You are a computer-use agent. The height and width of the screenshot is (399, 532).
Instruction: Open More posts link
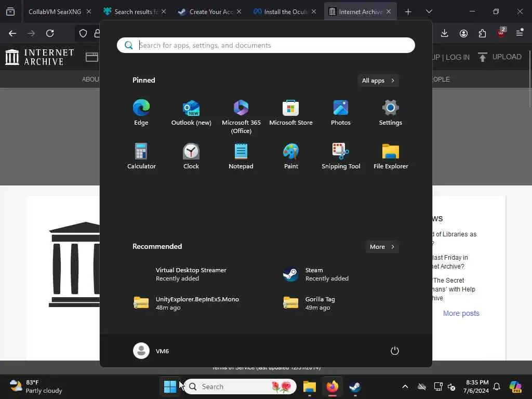tap(461, 313)
